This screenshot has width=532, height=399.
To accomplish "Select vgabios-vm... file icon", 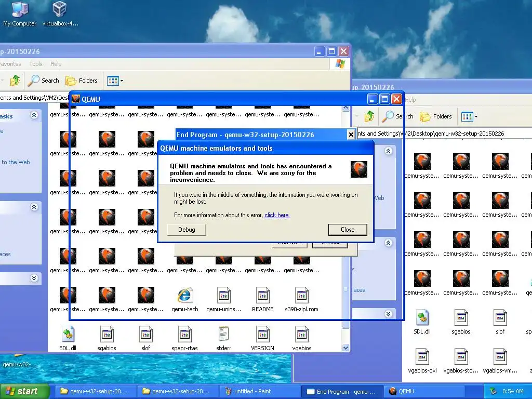I will click(500, 361).
